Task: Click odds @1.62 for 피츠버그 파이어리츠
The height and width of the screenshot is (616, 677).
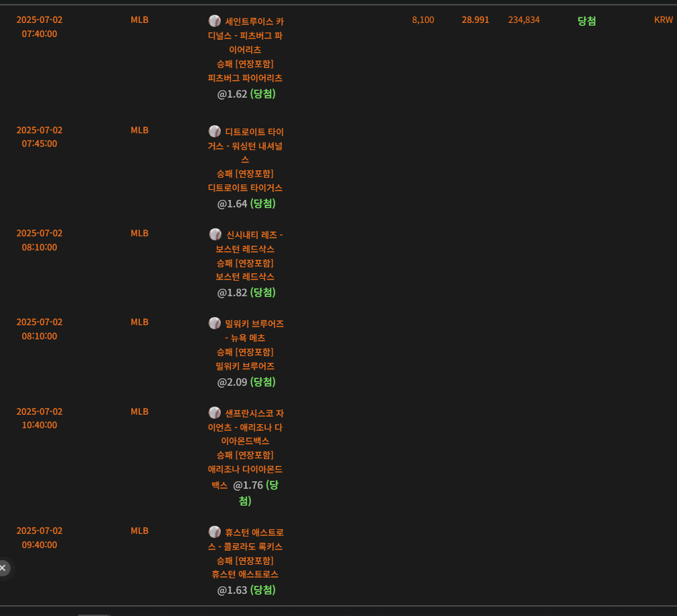Action: tap(232, 94)
